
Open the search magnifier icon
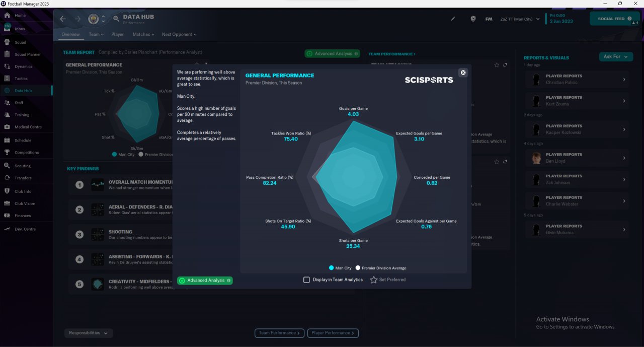(x=116, y=19)
